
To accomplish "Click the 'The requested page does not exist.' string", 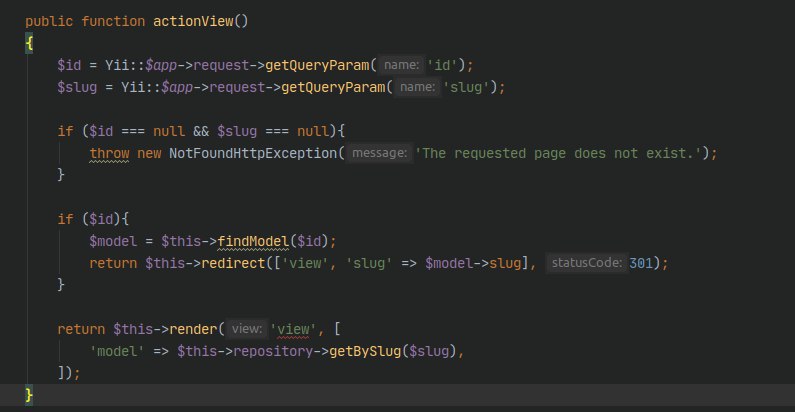I will 557,153.
